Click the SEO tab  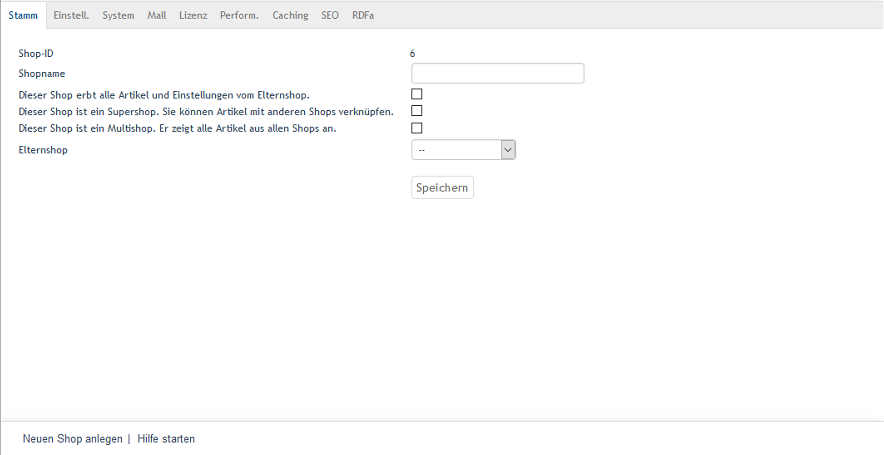pyautogui.click(x=330, y=15)
